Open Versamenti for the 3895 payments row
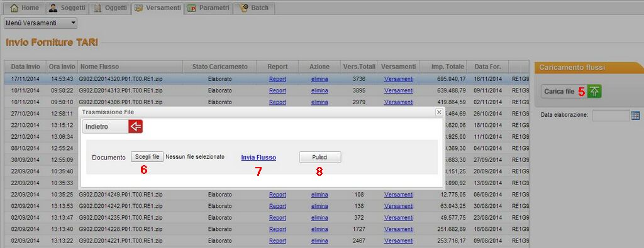 pos(399,90)
